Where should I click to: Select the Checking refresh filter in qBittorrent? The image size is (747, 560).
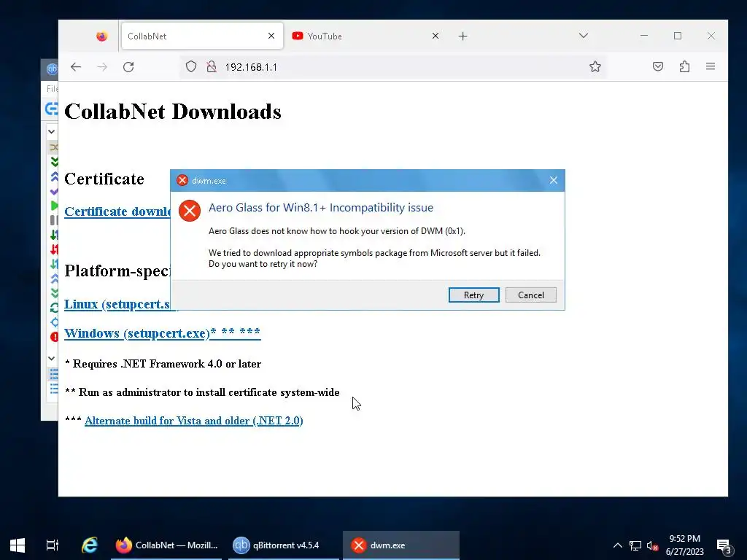coord(54,308)
